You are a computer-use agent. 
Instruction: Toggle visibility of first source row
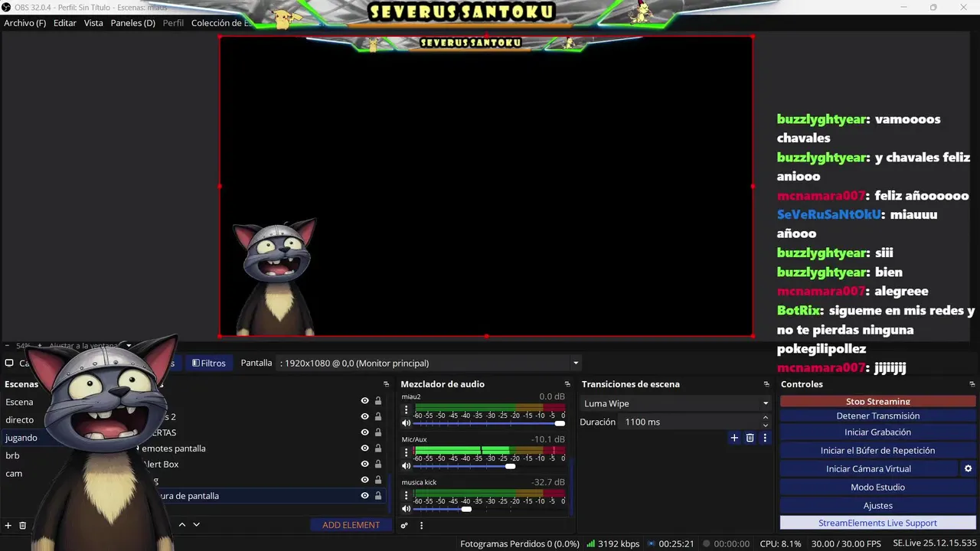pyautogui.click(x=364, y=400)
